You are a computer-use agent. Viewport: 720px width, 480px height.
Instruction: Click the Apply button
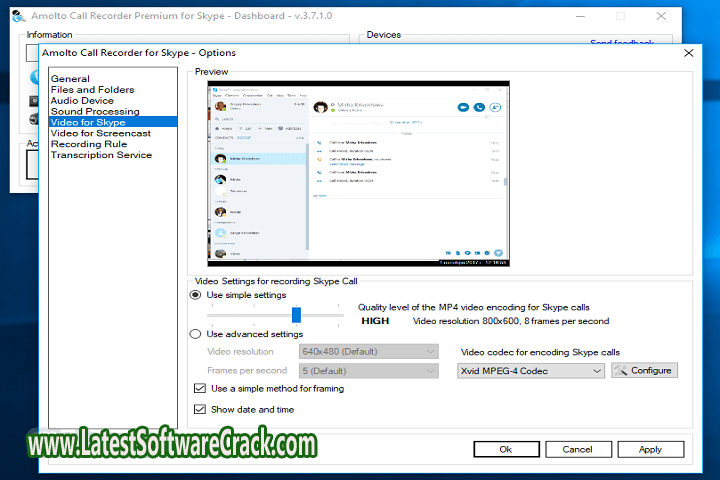(x=651, y=449)
